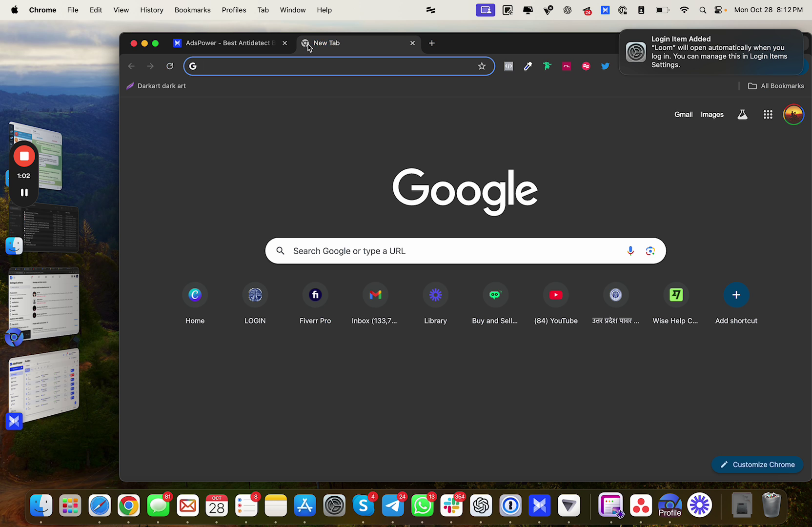Open the Images link
This screenshot has width=812, height=527.
[712, 115]
